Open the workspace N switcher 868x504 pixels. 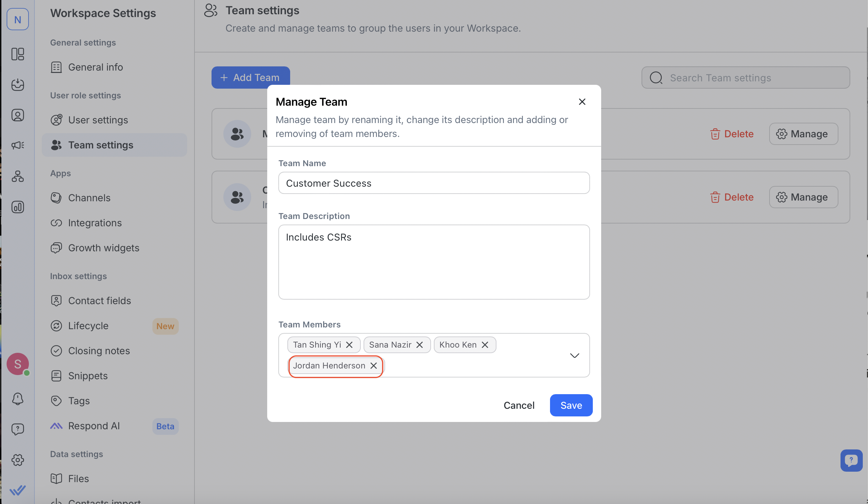[x=18, y=19]
